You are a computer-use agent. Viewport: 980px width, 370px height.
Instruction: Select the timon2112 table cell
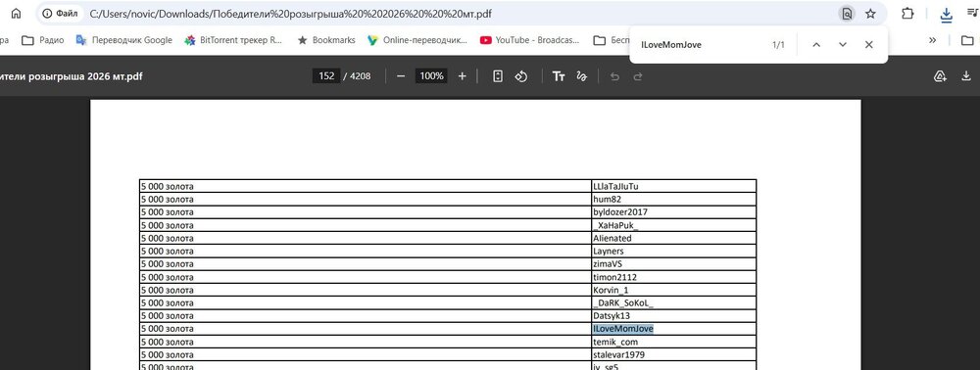[x=674, y=277]
